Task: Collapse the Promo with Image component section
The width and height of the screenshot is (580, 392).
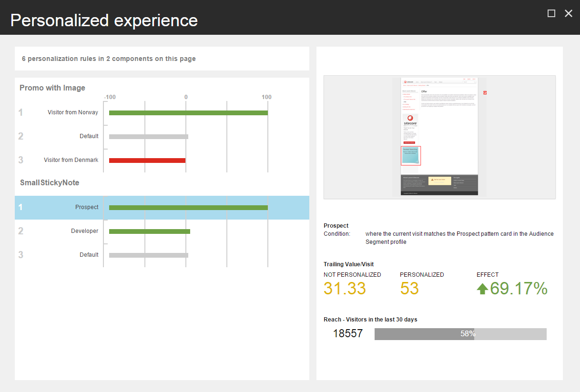Action: [x=52, y=88]
